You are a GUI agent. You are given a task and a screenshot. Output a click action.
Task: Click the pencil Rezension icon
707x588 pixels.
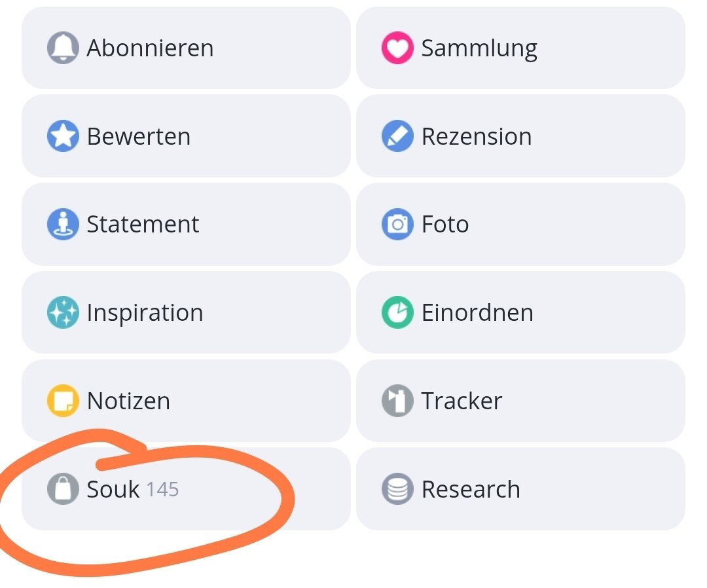pos(397,136)
